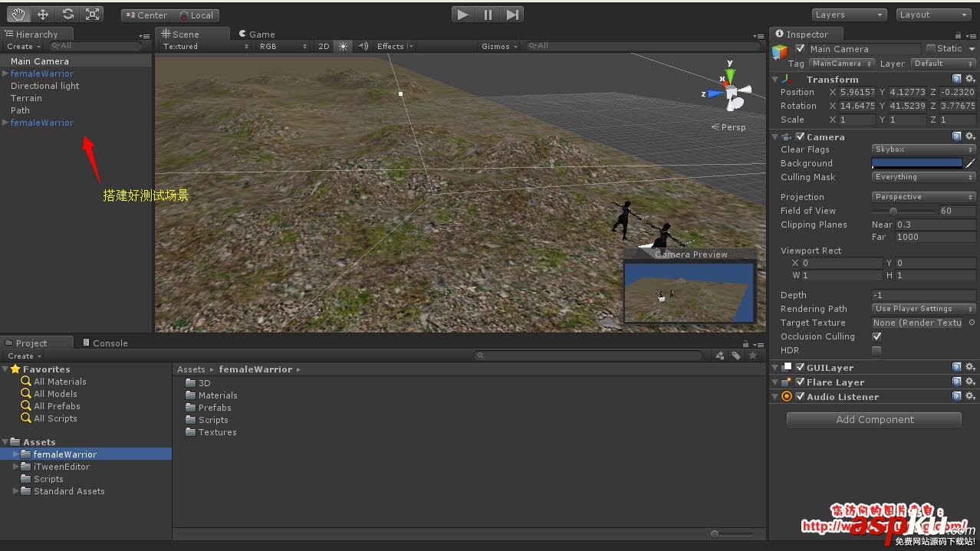980x551 pixels.
Task: Select the Scale tool
Action: coord(92,14)
